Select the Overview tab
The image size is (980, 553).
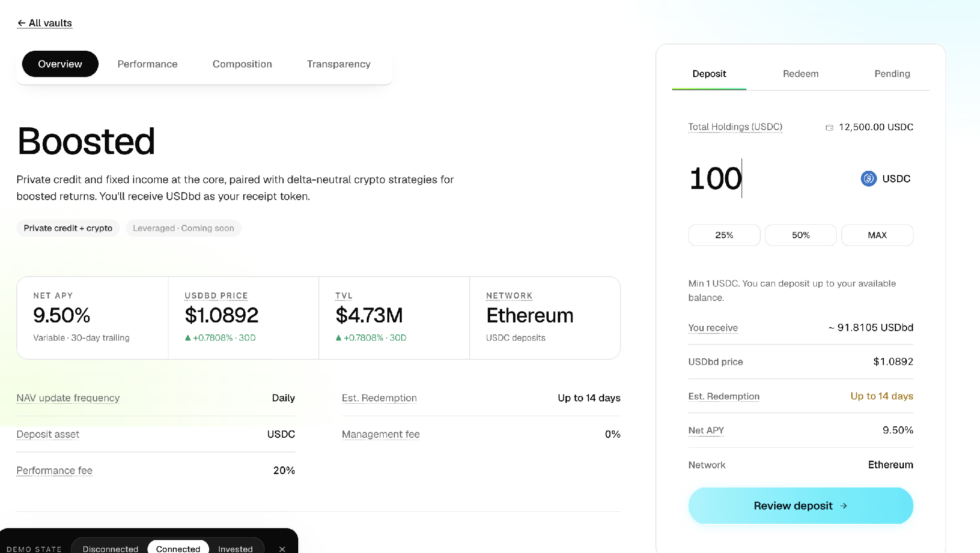click(60, 64)
